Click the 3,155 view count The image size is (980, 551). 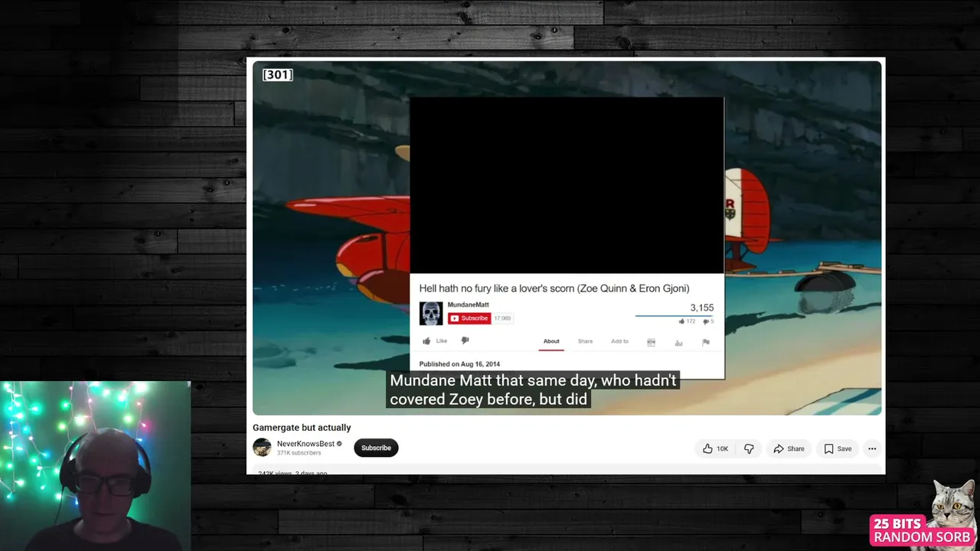pyautogui.click(x=701, y=308)
